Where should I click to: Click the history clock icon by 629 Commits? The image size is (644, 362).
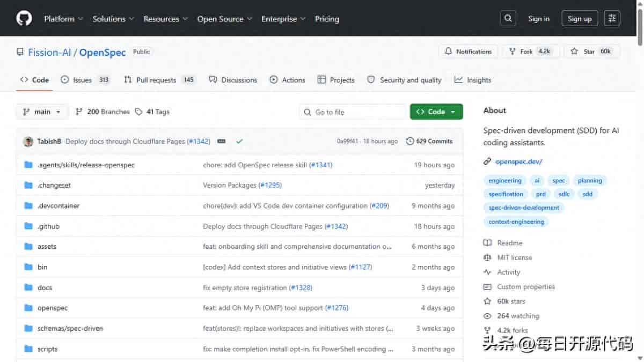(410, 141)
